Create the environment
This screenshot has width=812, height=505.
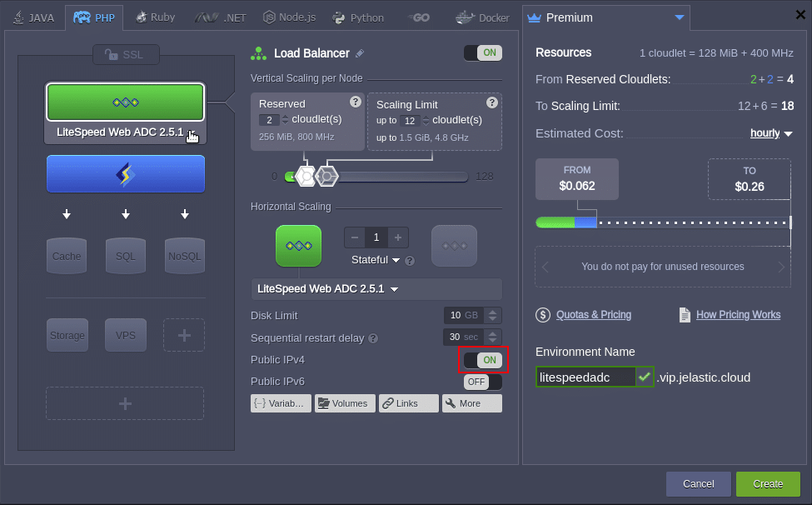point(768,484)
